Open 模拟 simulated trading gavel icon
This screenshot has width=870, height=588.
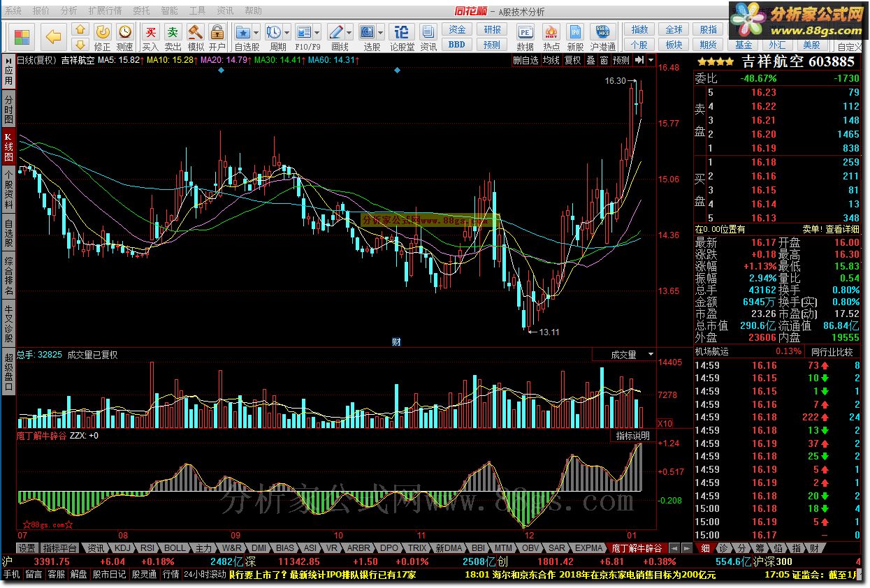[x=195, y=37]
